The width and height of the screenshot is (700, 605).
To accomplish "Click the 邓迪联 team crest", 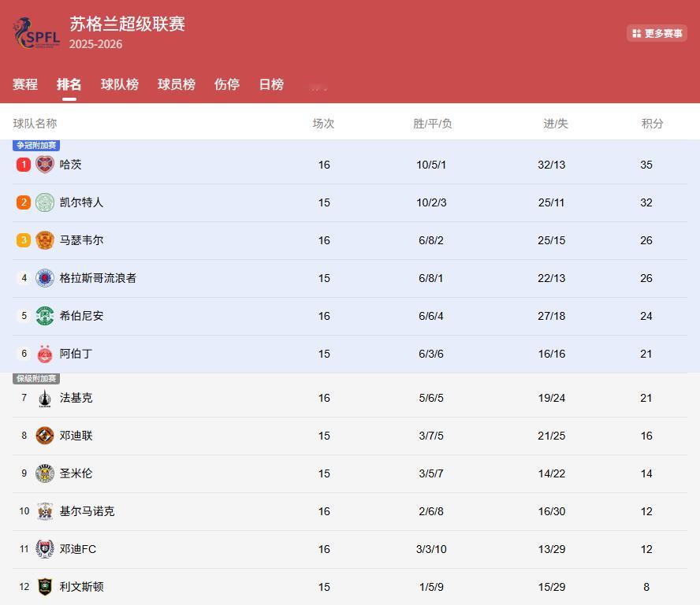I will pos(45,436).
